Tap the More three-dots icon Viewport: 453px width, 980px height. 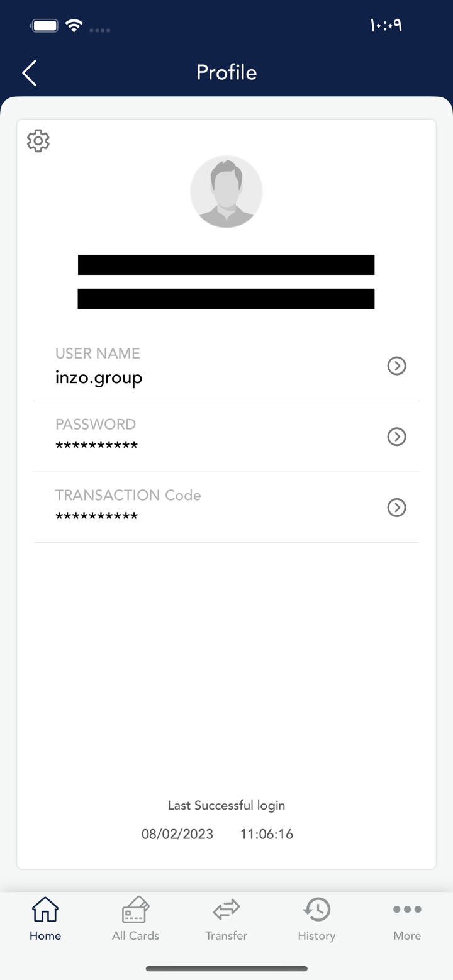407,910
